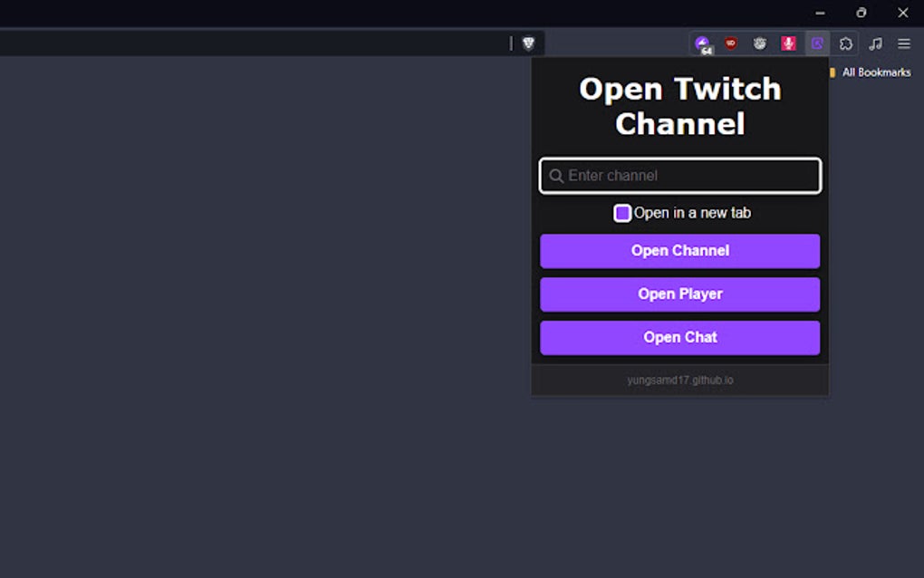Open the red adblocker extension icon

point(731,43)
